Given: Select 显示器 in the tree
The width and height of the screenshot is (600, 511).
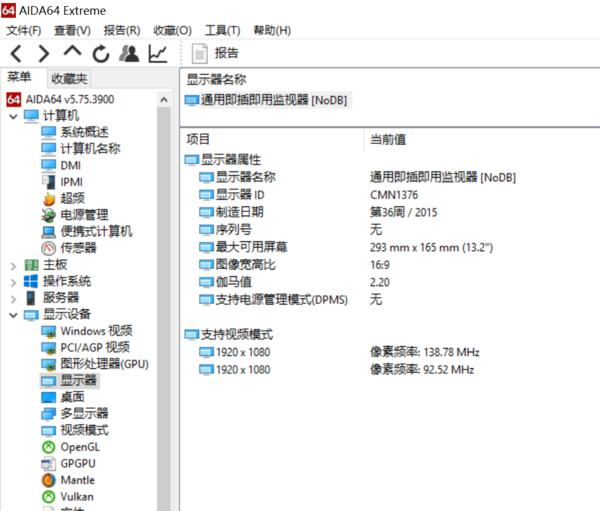Looking at the screenshot, I should point(69,380).
